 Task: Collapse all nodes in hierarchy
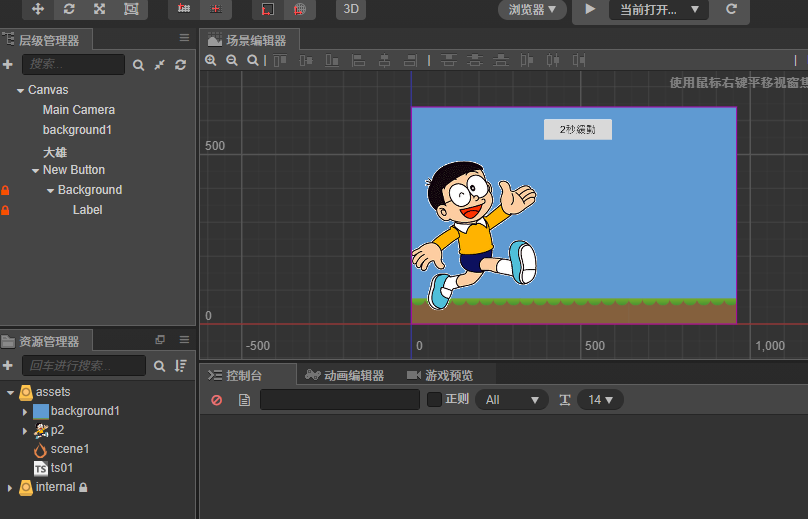[160, 65]
